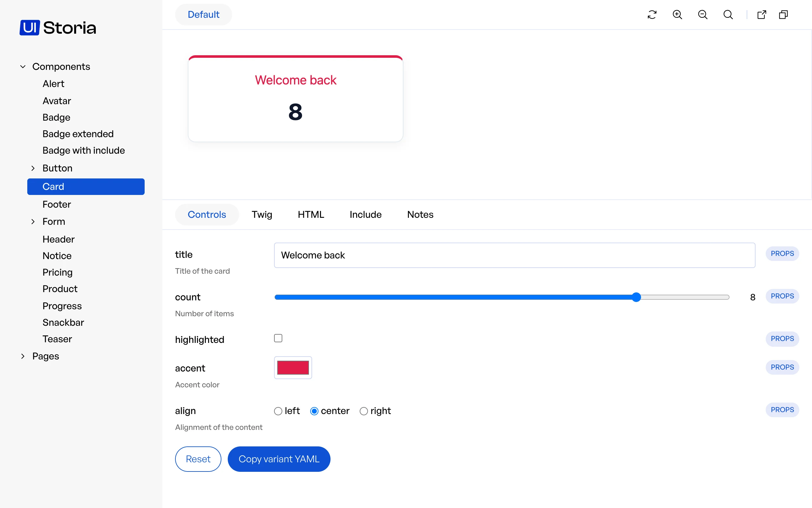This screenshot has width=812, height=508.
Task: Select the center alignment radio
Action: click(x=314, y=411)
